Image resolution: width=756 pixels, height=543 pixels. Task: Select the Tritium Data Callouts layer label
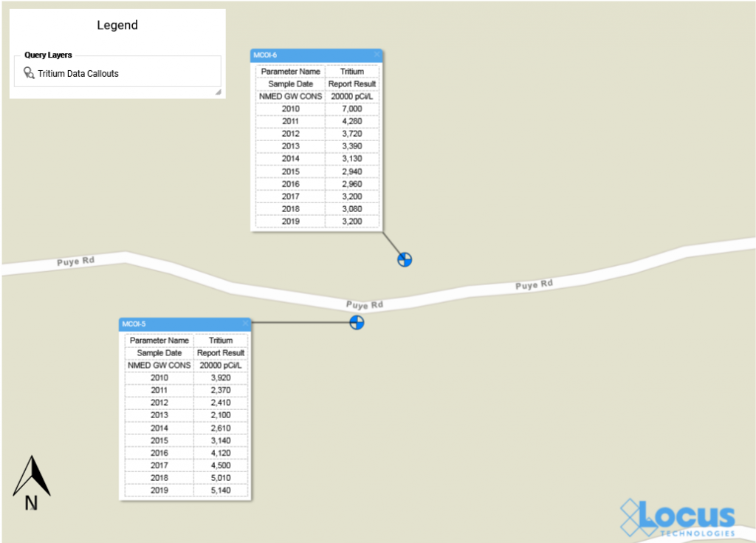click(78, 73)
